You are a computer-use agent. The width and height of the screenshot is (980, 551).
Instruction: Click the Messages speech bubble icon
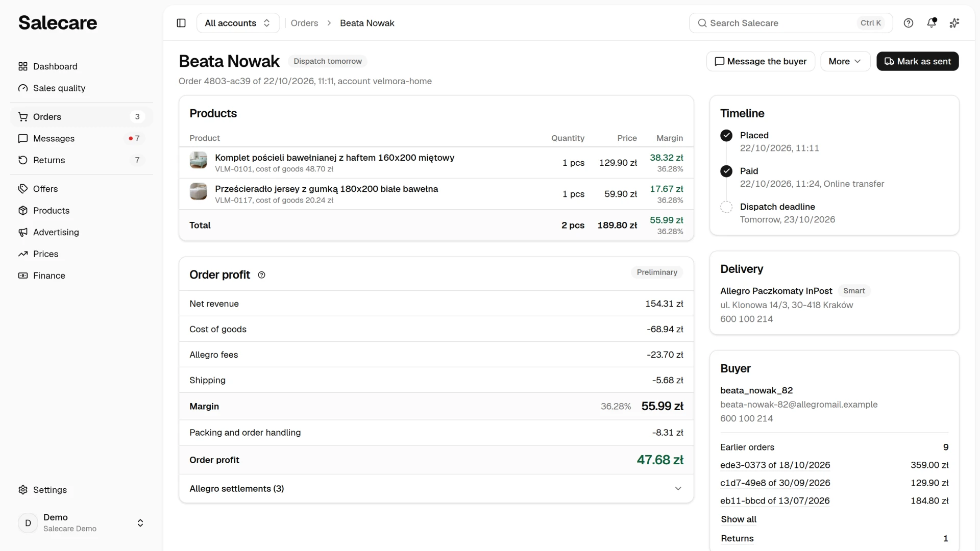pos(23,139)
